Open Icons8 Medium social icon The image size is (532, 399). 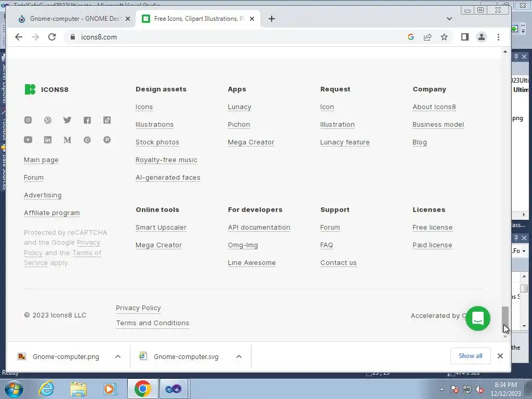click(x=68, y=140)
